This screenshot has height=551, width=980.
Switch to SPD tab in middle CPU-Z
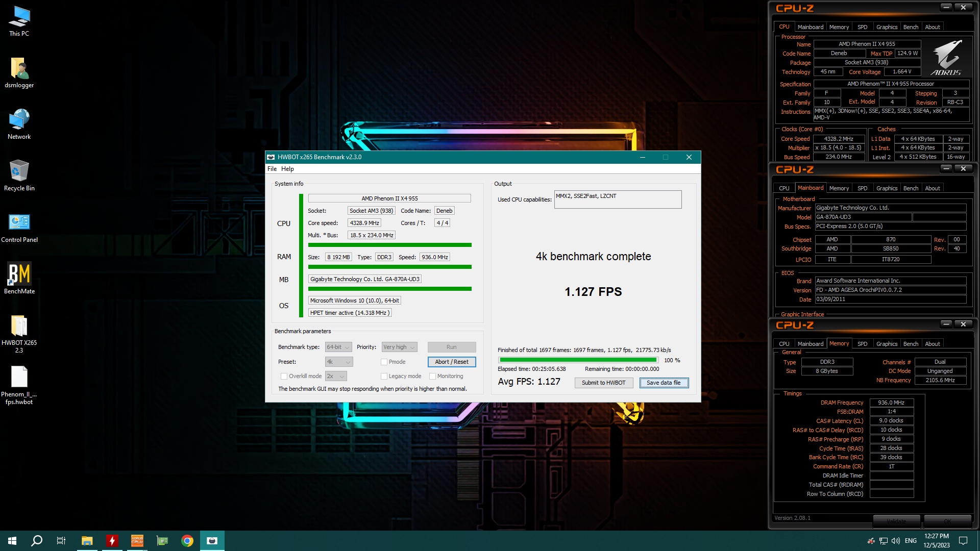[862, 188]
